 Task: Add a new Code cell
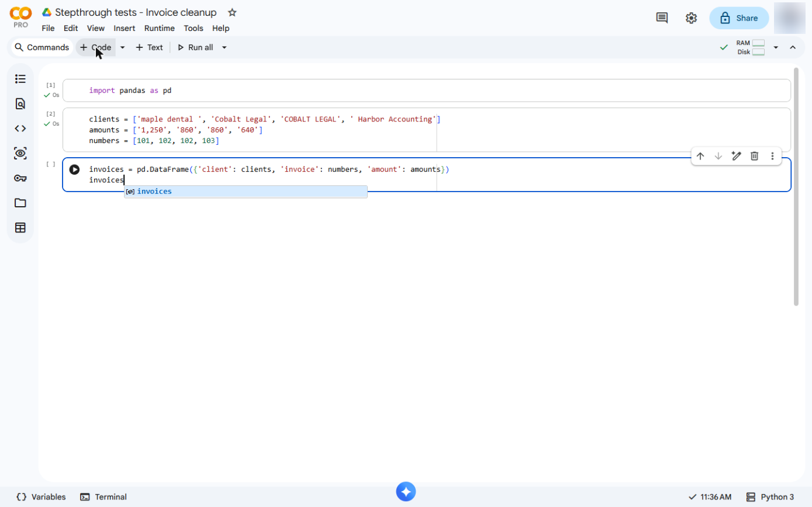click(96, 47)
